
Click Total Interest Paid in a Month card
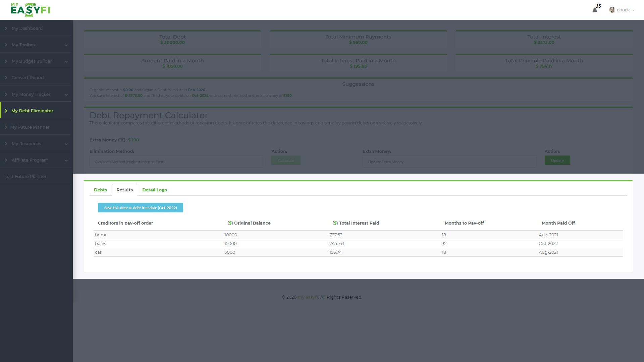pos(358,63)
